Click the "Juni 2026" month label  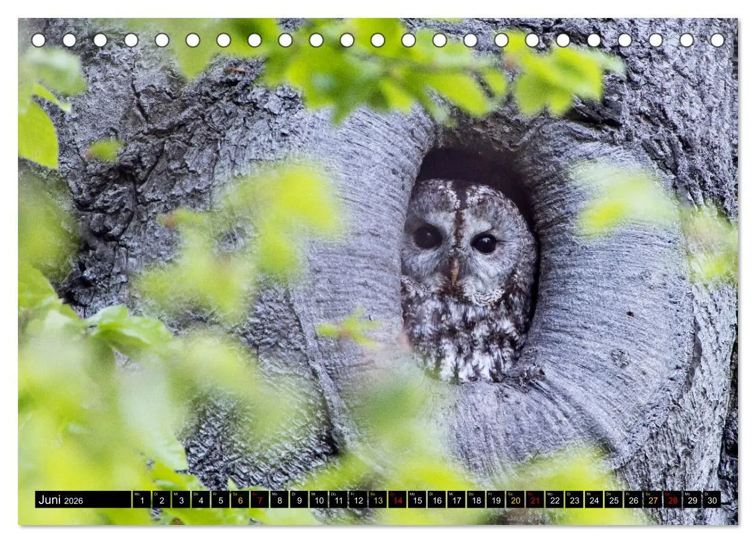coord(61,500)
